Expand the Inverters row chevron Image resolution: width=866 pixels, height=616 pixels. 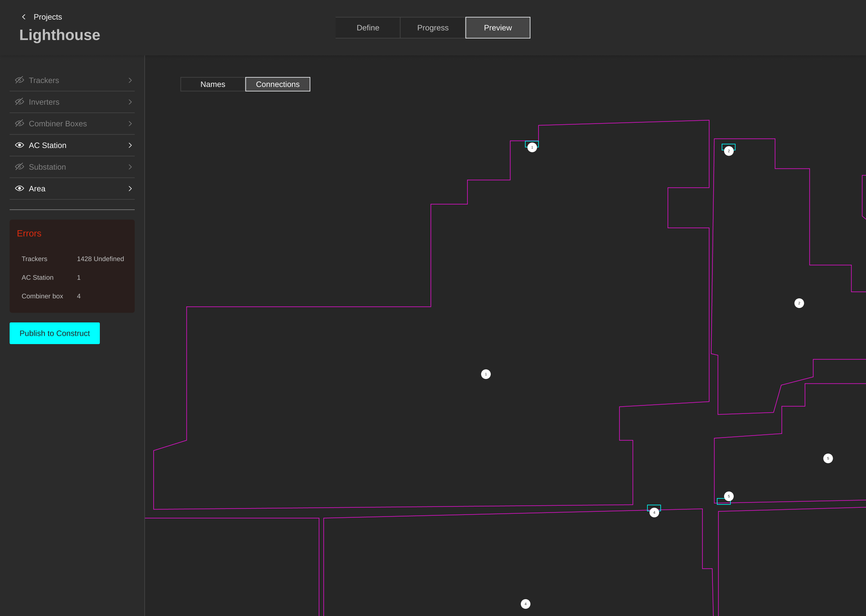tap(130, 102)
